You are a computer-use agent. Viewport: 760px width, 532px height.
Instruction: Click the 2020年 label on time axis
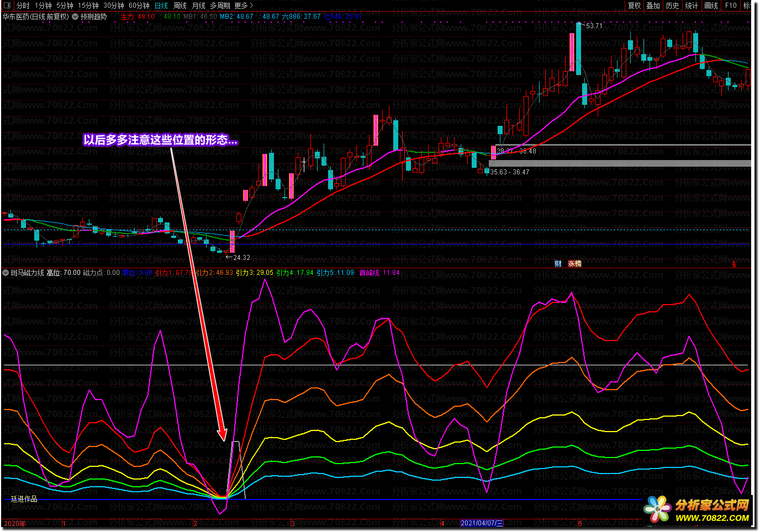coord(15,523)
